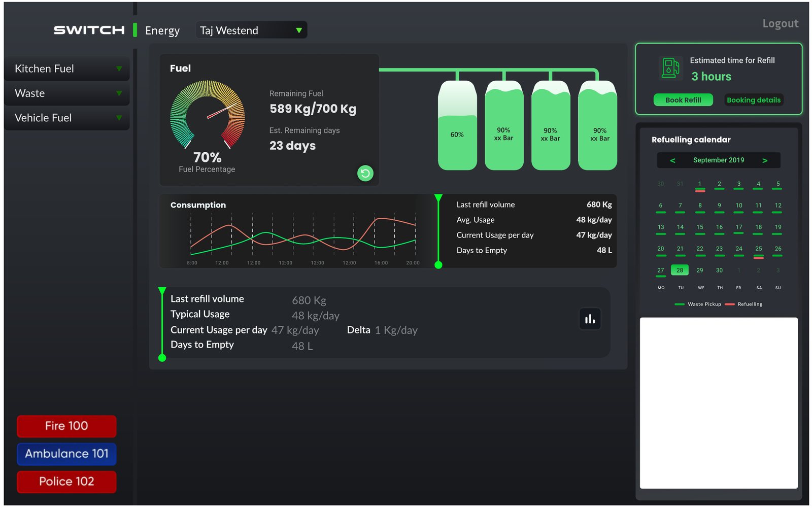Viewport: 812px width, 509px height.
Task: Click the Waste Pickup legend entry
Action: pyautogui.click(x=698, y=304)
